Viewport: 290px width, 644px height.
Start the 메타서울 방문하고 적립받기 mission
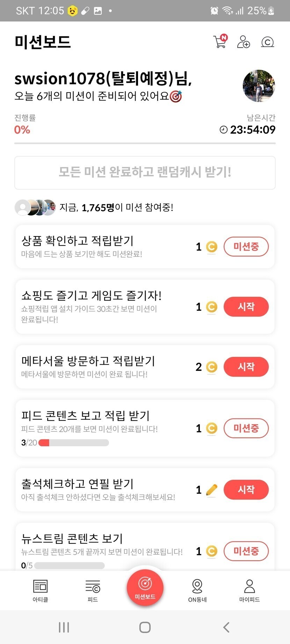(246, 367)
